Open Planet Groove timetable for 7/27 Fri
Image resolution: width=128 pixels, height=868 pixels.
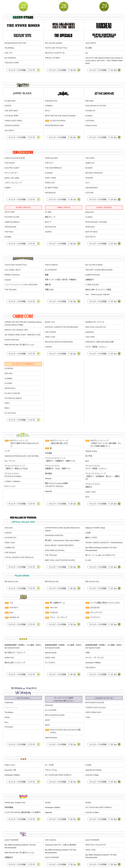23,243
